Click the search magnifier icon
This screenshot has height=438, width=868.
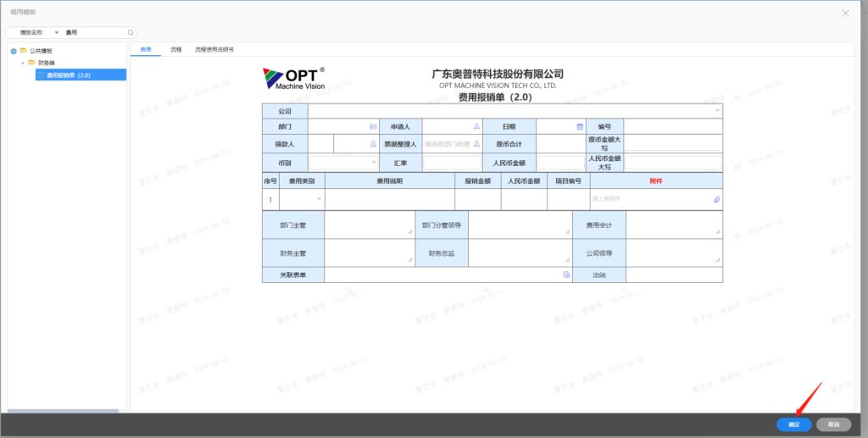131,32
